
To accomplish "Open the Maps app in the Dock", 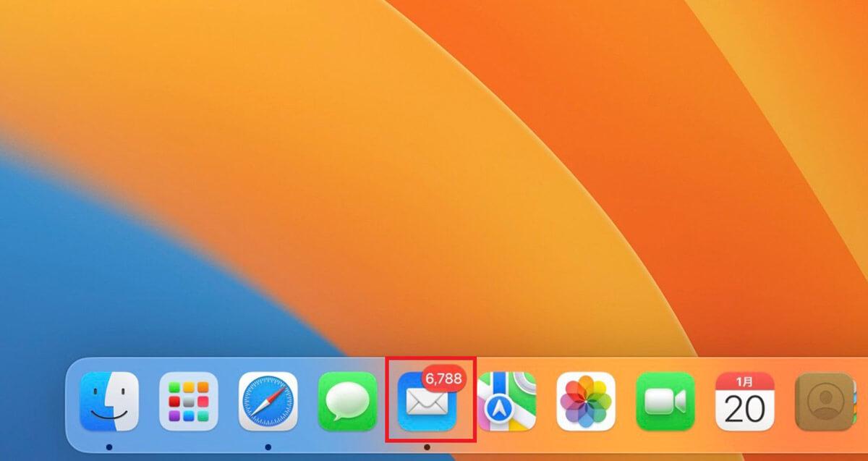I will [506, 402].
